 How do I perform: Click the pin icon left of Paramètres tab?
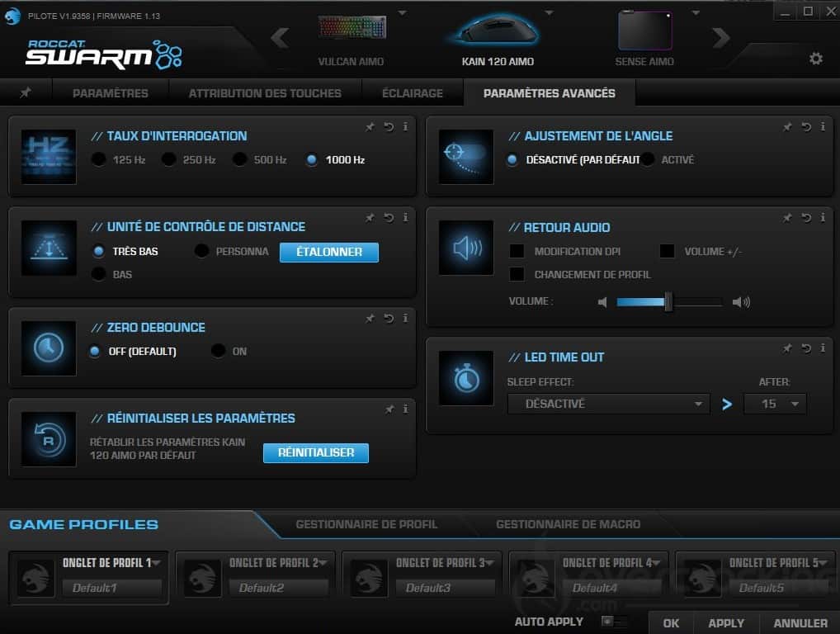tap(26, 93)
